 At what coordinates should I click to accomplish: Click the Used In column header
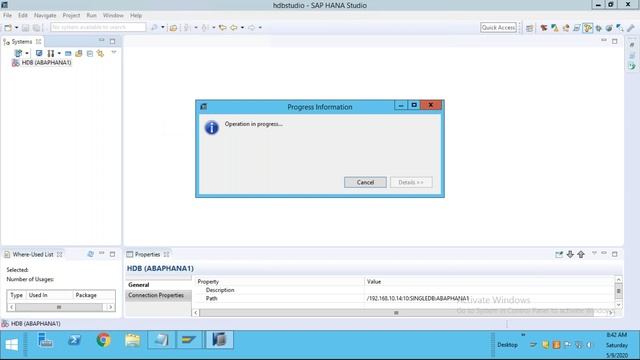click(x=50, y=295)
